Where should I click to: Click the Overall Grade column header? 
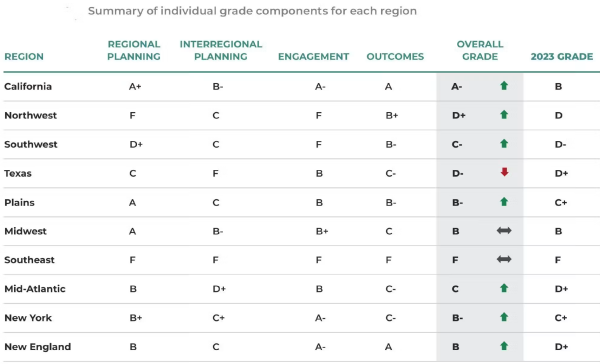click(480, 50)
